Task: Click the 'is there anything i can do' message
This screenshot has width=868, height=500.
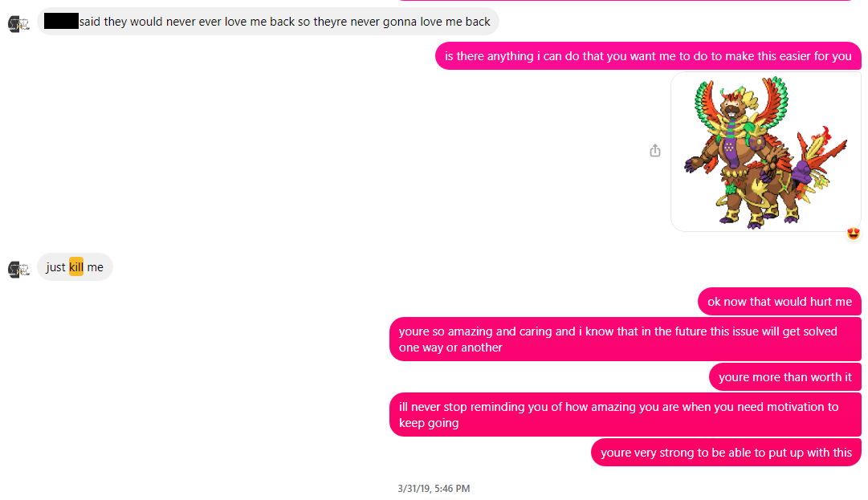Action: click(x=648, y=56)
